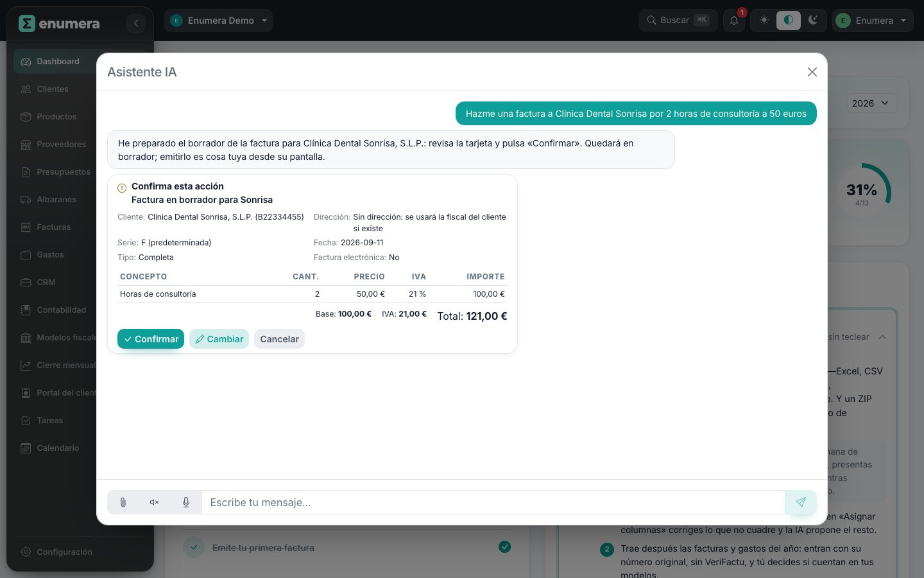
Task: Open notifications bell icon
Action: point(734,21)
